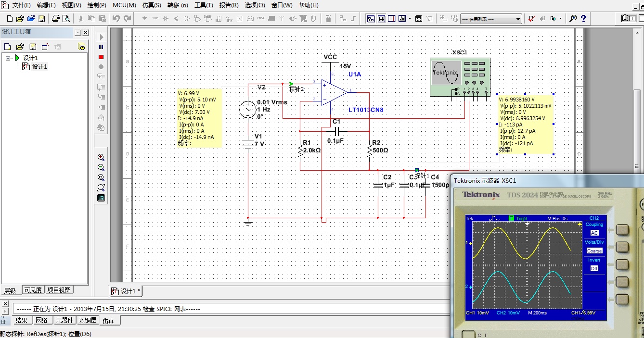
Task: Place a transistor component
Action: coord(176,19)
